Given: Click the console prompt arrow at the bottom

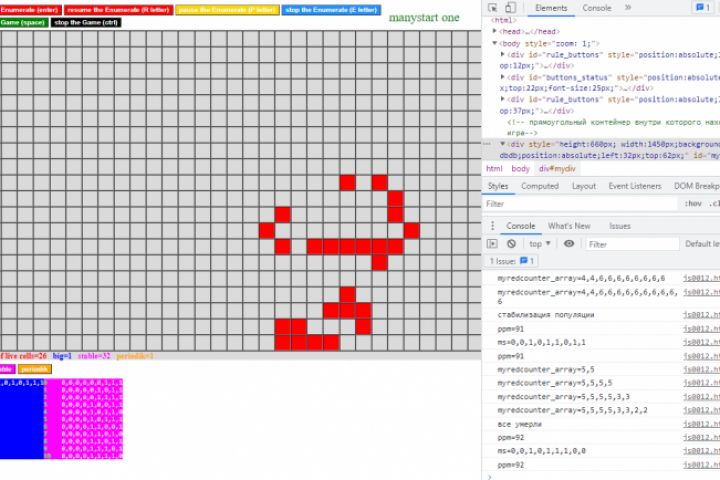Looking at the screenshot, I should tap(489, 477).
